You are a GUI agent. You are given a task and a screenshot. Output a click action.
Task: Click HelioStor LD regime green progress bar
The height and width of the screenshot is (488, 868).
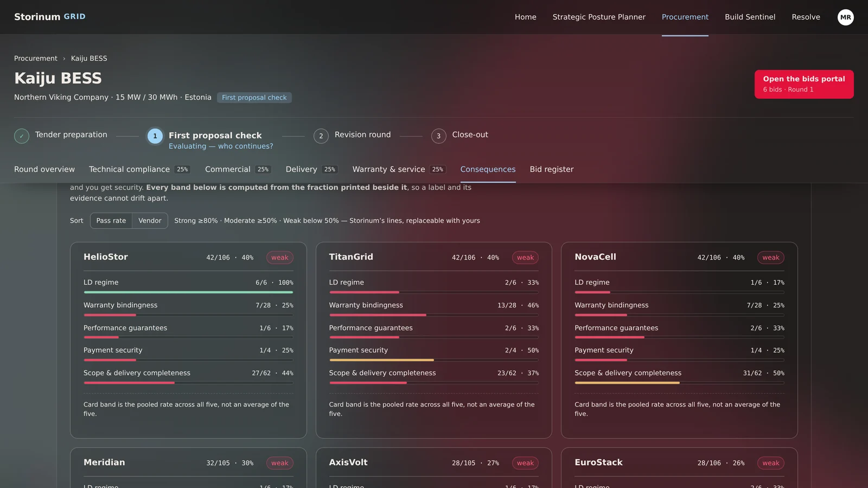click(188, 292)
